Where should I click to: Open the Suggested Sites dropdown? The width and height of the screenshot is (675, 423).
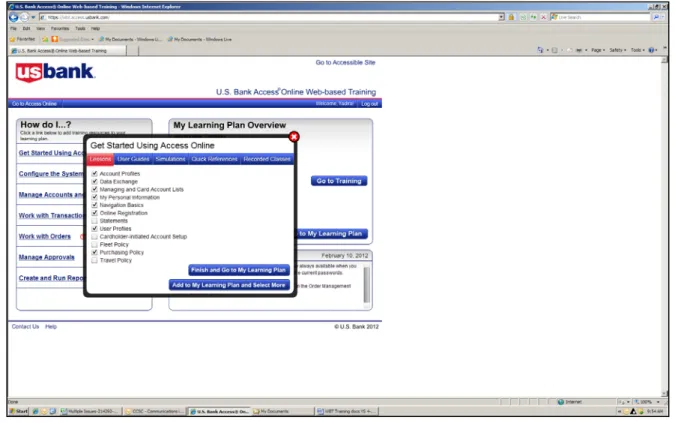pyautogui.click(x=93, y=39)
